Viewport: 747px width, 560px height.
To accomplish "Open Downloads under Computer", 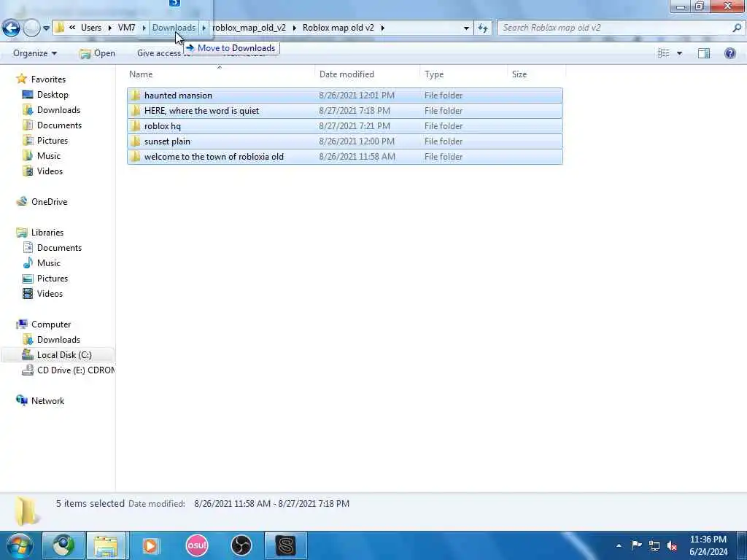I will pos(58,340).
